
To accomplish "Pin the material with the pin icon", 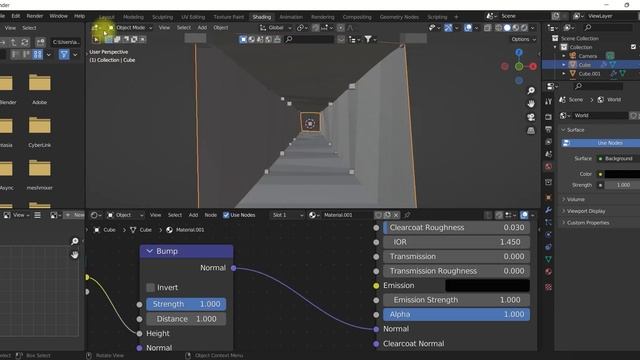I will [407, 215].
